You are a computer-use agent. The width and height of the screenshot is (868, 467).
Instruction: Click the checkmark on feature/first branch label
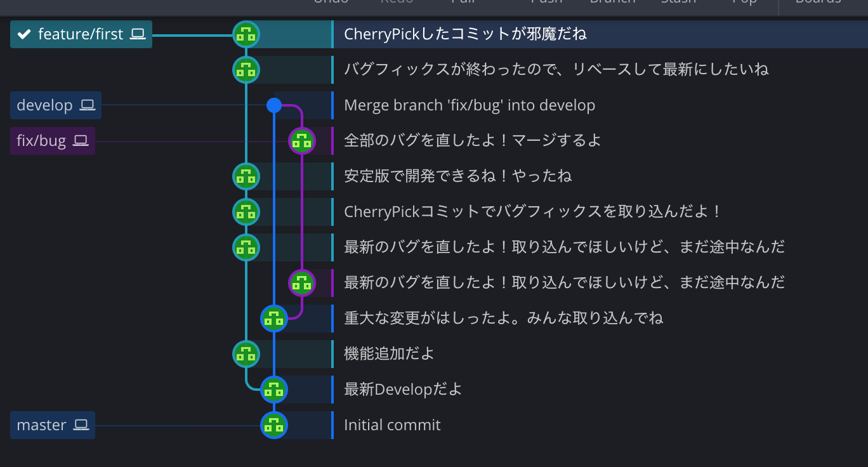coord(24,34)
